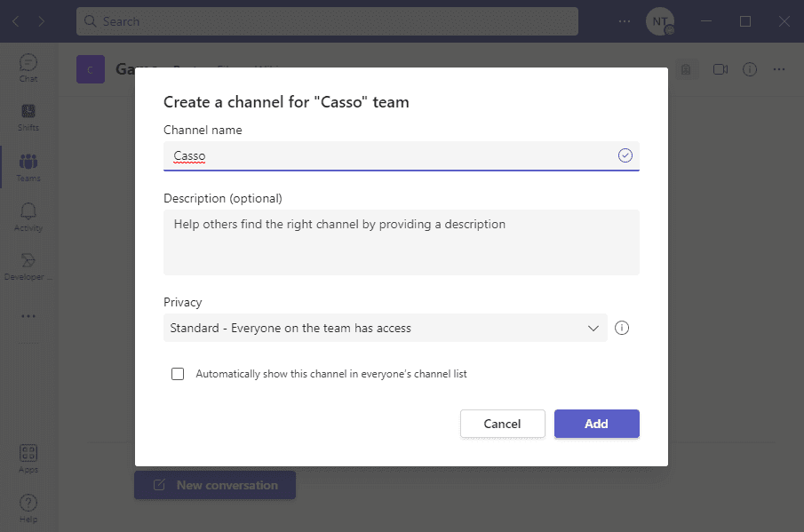Open the Shifts app in sidebar
The height and width of the screenshot is (532, 804).
[28, 117]
